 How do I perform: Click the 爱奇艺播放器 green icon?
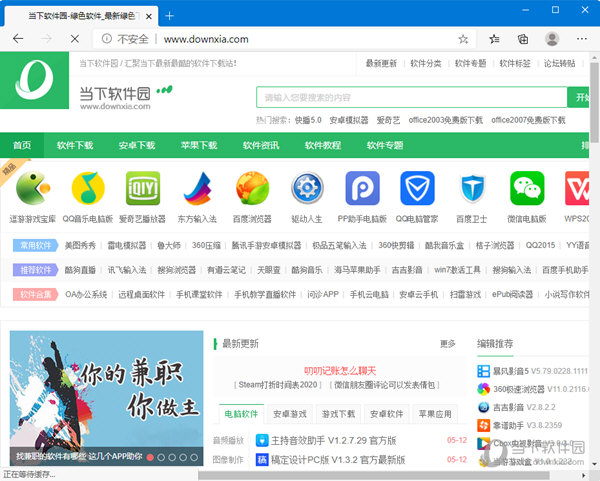click(144, 187)
